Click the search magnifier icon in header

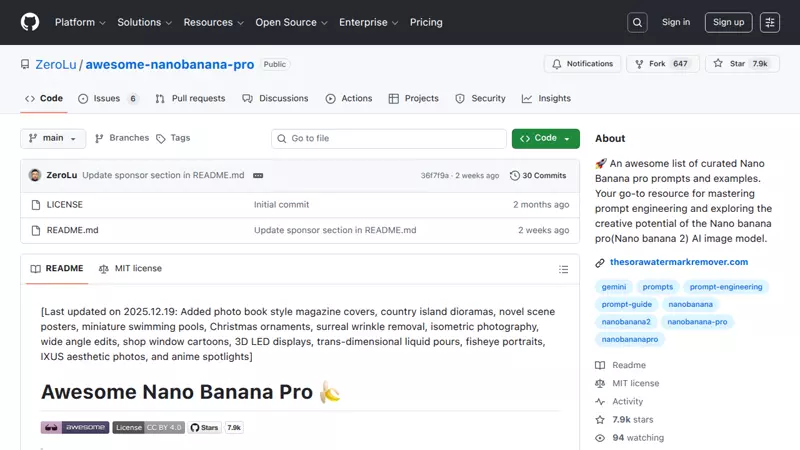[637, 22]
